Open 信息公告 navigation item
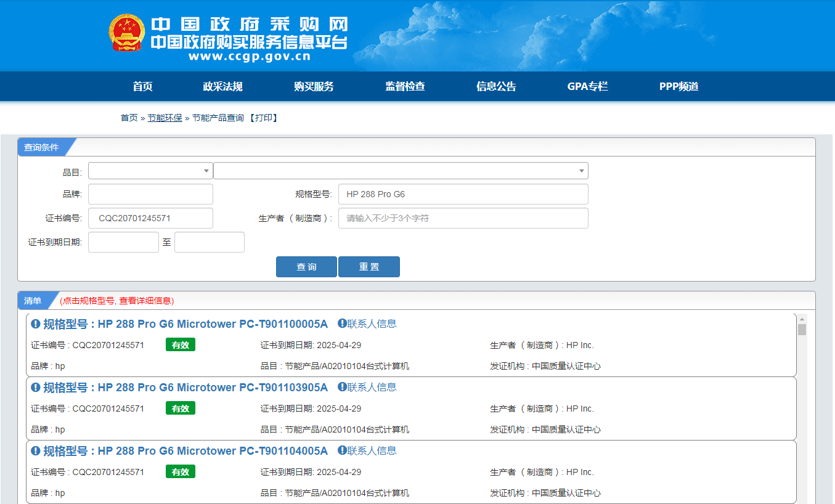The height and width of the screenshot is (504, 835). click(x=496, y=86)
